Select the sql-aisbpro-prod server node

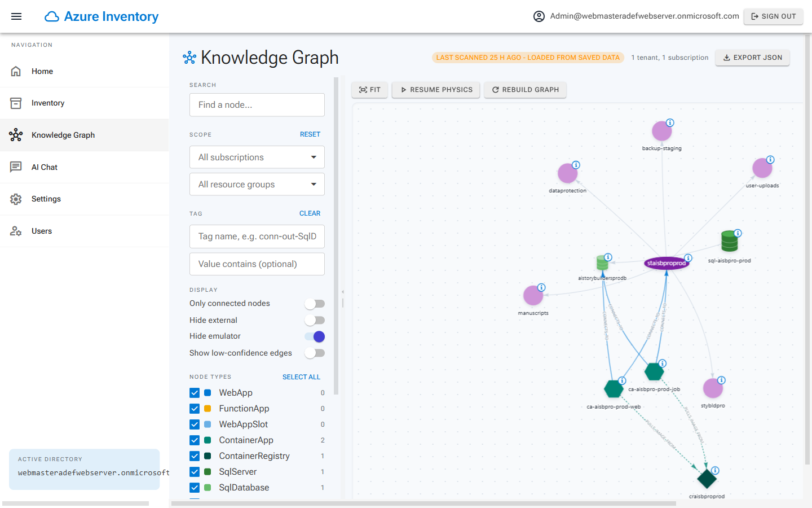pos(729,241)
